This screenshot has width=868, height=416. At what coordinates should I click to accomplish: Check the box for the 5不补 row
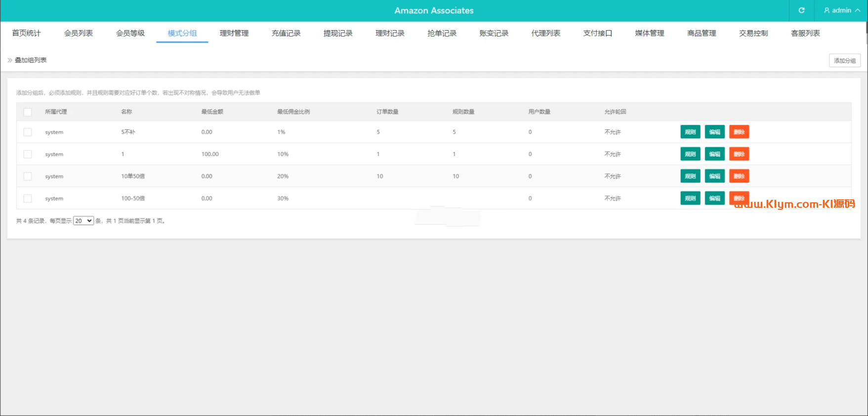point(28,132)
